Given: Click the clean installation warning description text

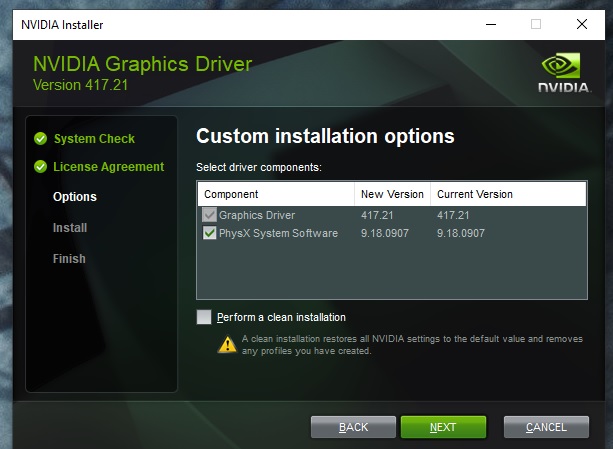Looking at the screenshot, I should [x=412, y=345].
